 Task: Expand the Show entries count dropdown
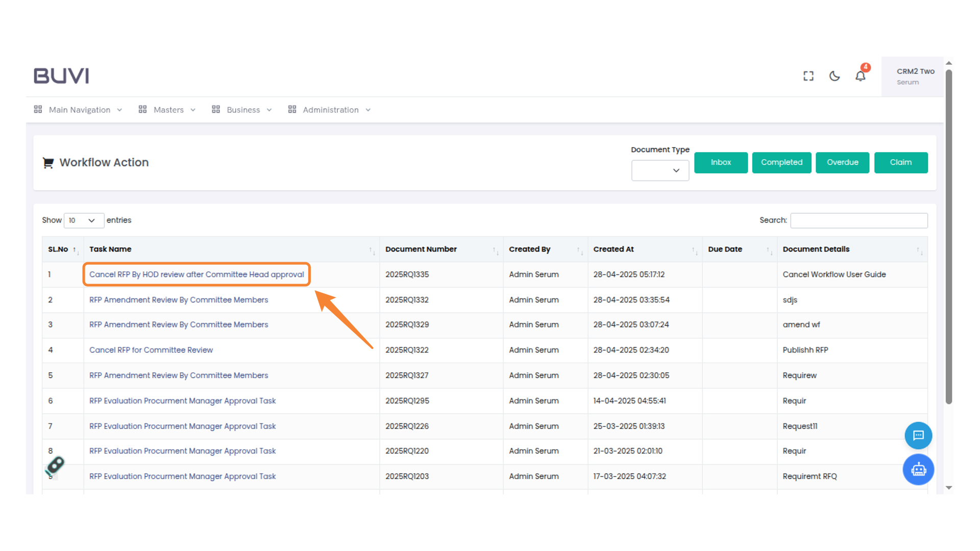84,220
